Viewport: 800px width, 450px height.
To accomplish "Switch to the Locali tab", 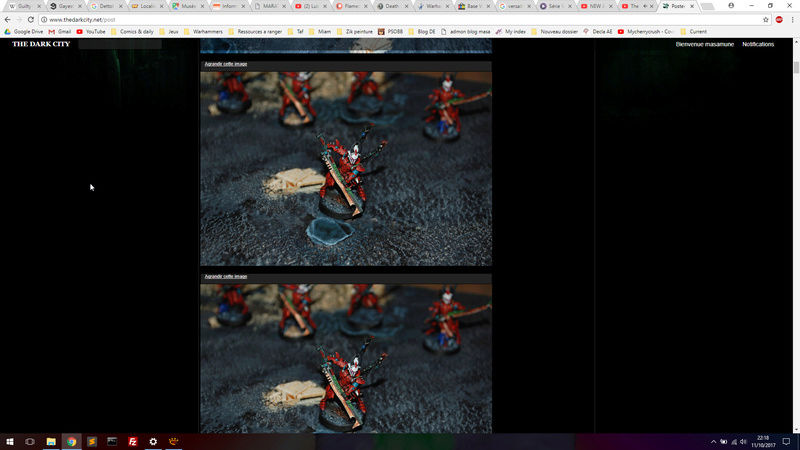I will pyautogui.click(x=147, y=6).
